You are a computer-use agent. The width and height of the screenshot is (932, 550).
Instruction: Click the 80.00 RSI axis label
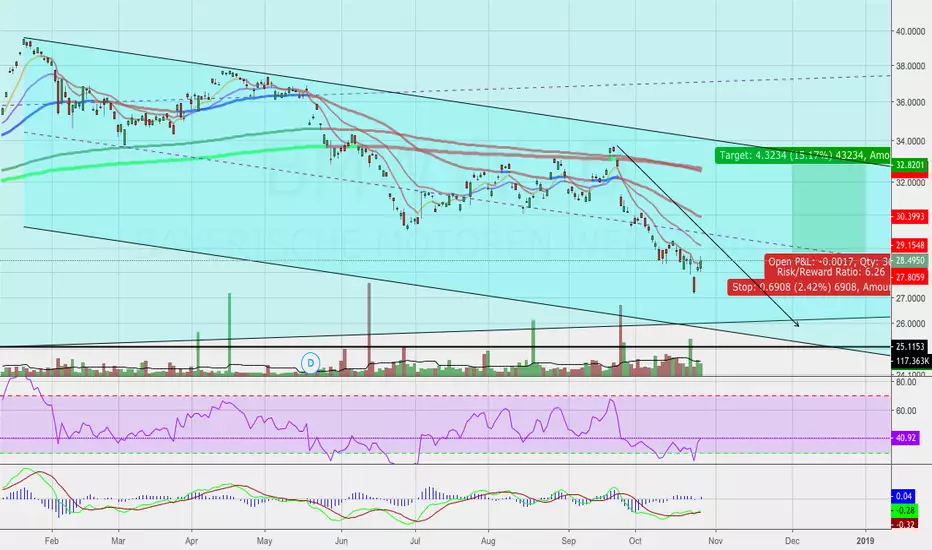pos(906,383)
